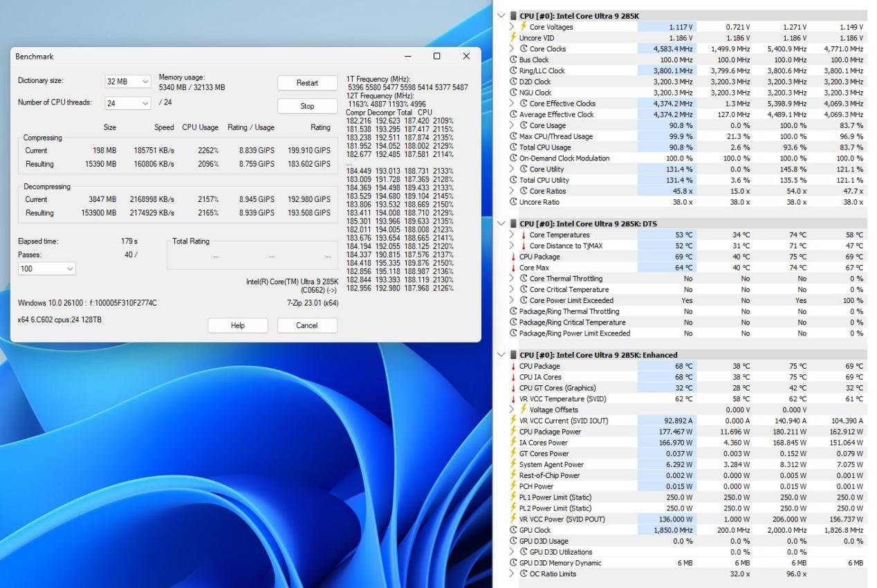Open the Dictionary size dropdown
The image size is (877, 588).
(x=128, y=82)
